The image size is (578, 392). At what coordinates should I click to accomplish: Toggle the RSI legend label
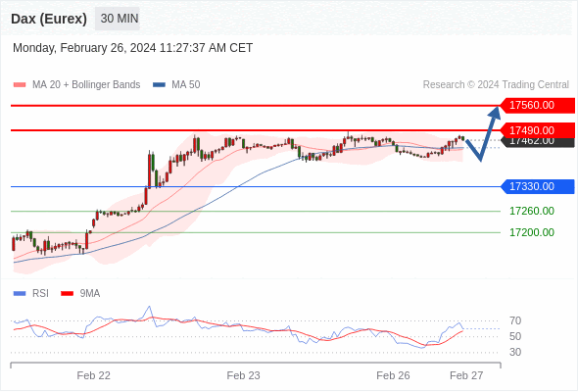click(40, 294)
